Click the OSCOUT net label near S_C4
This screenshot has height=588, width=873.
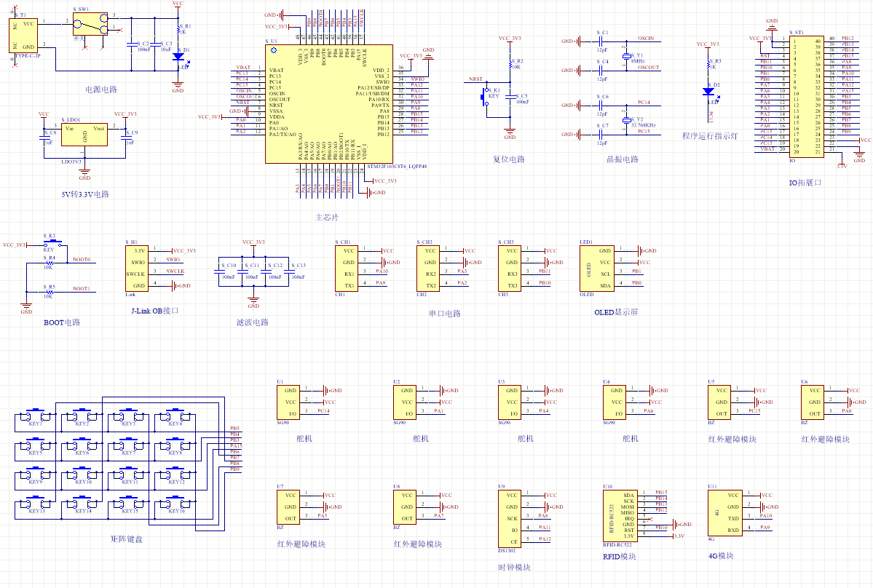tap(649, 67)
